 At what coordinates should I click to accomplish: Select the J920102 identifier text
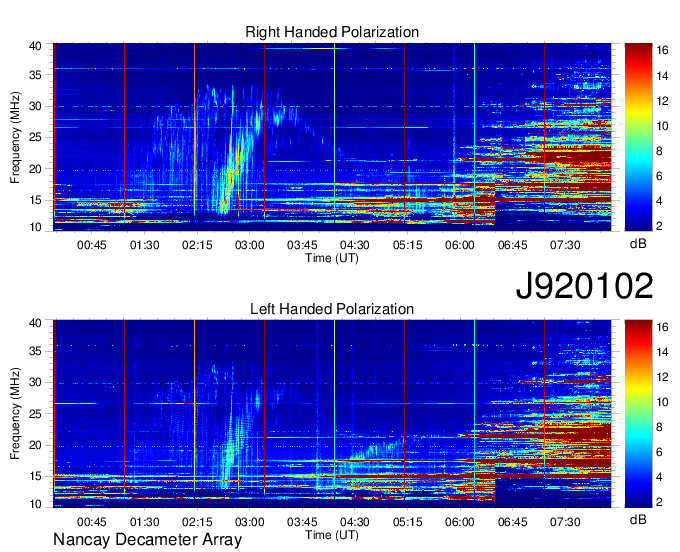584,285
